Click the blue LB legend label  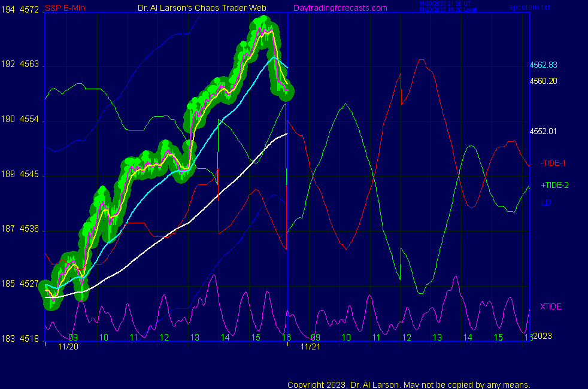545,203
